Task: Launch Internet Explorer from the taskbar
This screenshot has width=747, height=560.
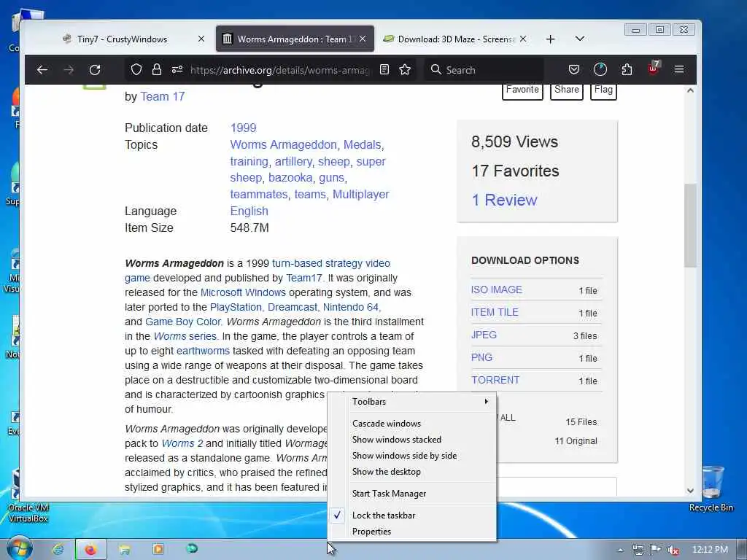Action: click(x=58, y=550)
